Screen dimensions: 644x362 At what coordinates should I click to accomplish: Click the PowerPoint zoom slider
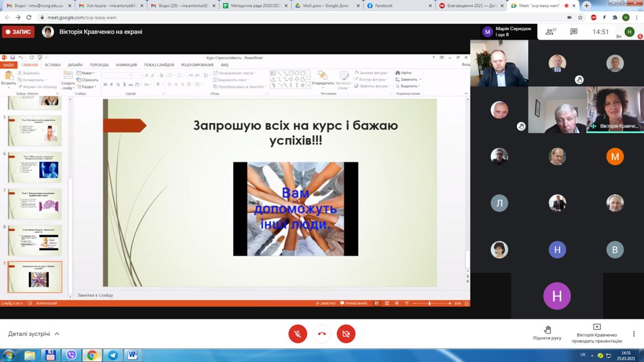click(x=429, y=303)
